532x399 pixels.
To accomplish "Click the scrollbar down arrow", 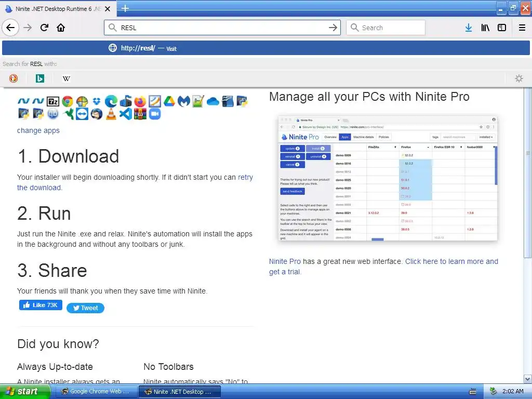I will (x=528, y=379).
